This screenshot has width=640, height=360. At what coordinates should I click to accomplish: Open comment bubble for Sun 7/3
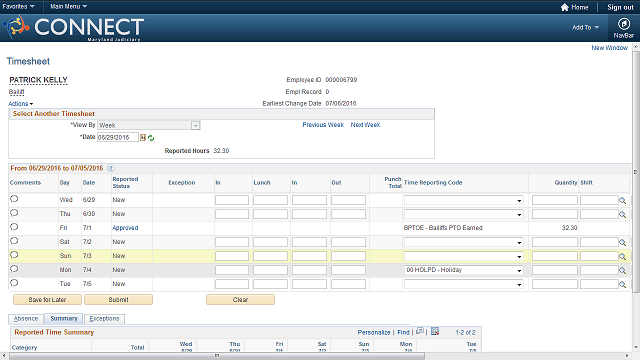(14, 255)
